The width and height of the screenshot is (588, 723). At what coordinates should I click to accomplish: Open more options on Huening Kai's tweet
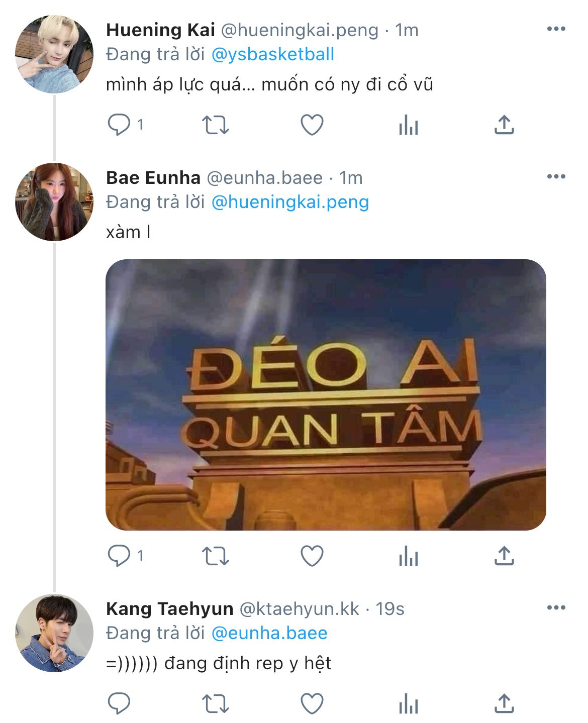pyautogui.click(x=556, y=29)
